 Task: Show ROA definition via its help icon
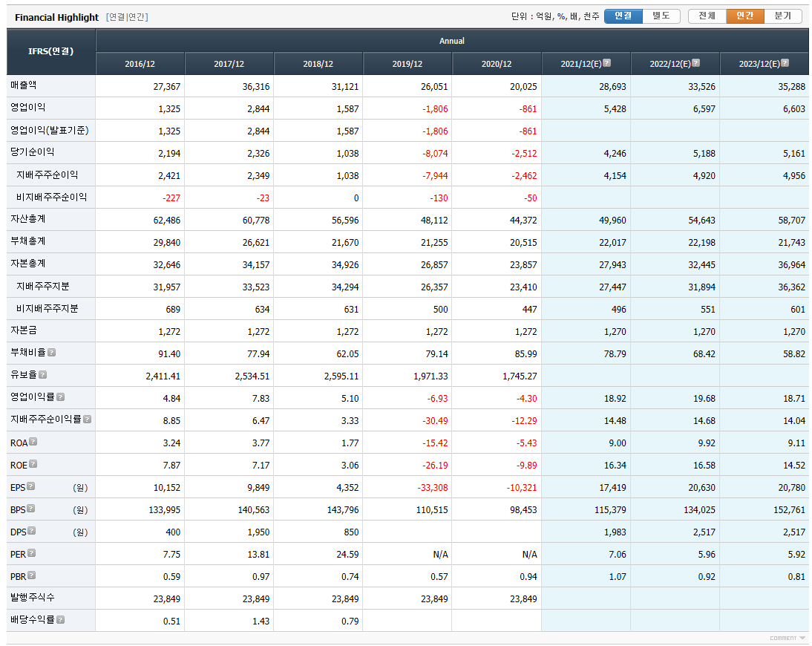tap(33, 441)
